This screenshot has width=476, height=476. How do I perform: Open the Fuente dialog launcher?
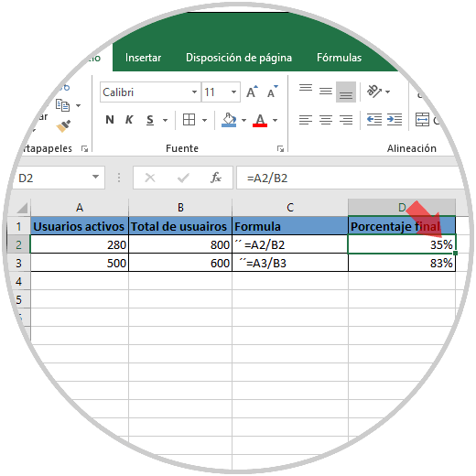pyautogui.click(x=280, y=148)
